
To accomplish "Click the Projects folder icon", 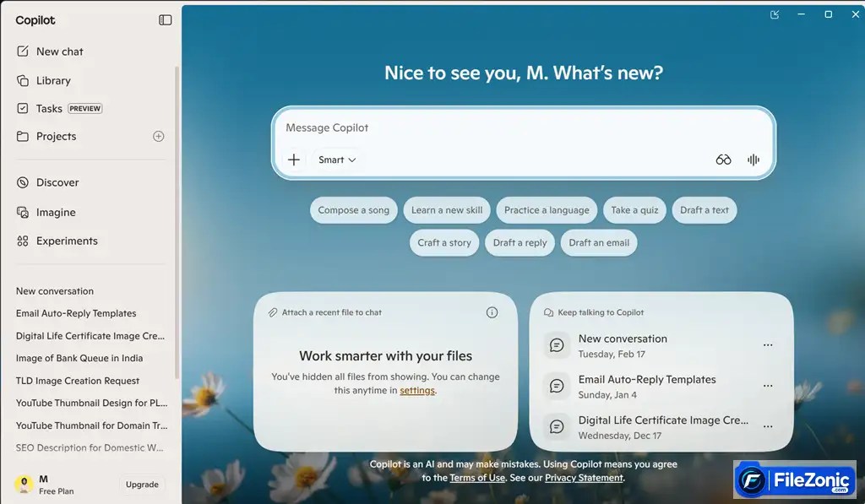I will click(23, 136).
